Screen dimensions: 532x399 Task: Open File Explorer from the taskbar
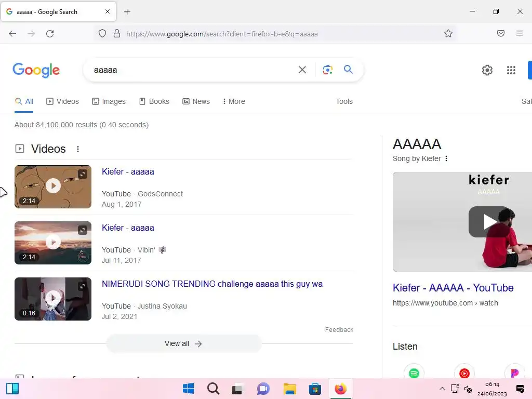(289, 389)
